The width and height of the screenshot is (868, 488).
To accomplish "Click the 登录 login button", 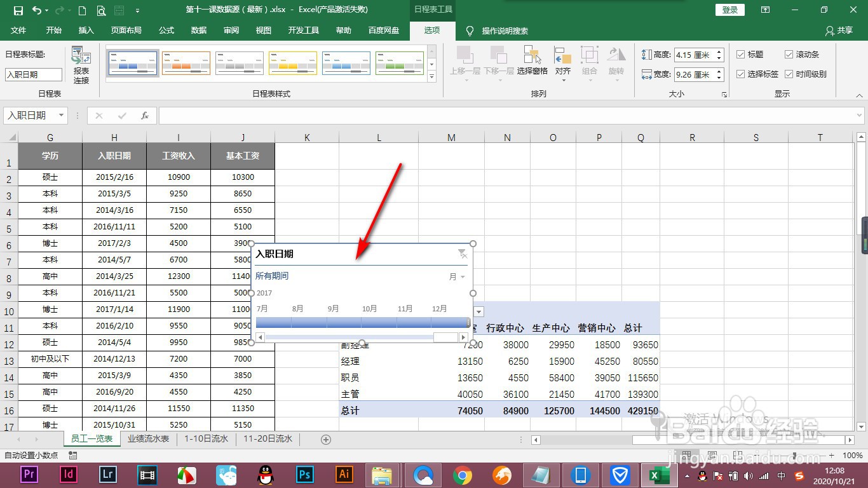I will (x=730, y=10).
